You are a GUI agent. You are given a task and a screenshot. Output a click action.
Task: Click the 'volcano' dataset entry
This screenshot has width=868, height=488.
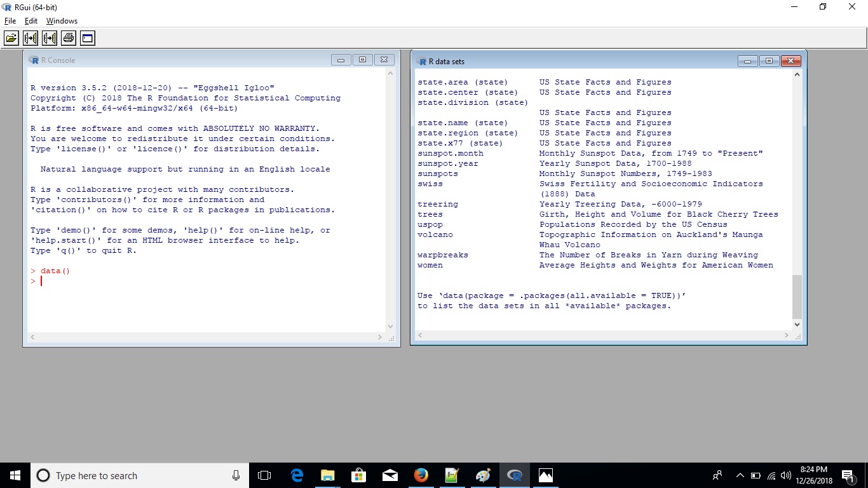tap(435, 234)
